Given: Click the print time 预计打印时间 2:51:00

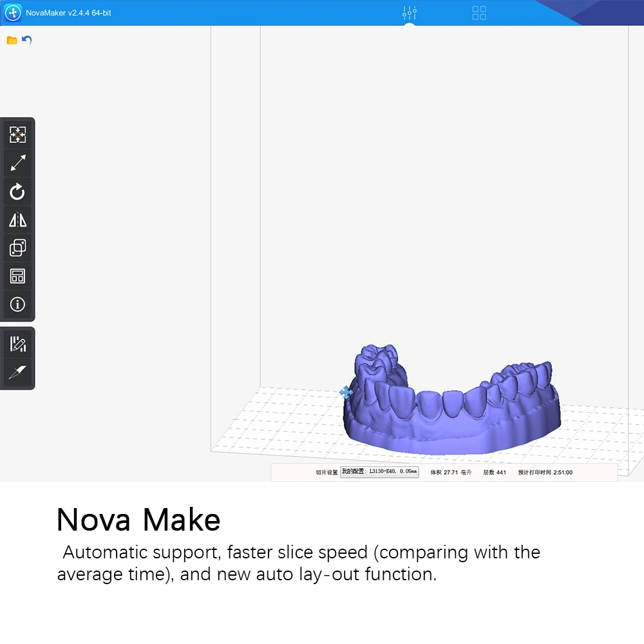Looking at the screenshot, I should 545,472.
